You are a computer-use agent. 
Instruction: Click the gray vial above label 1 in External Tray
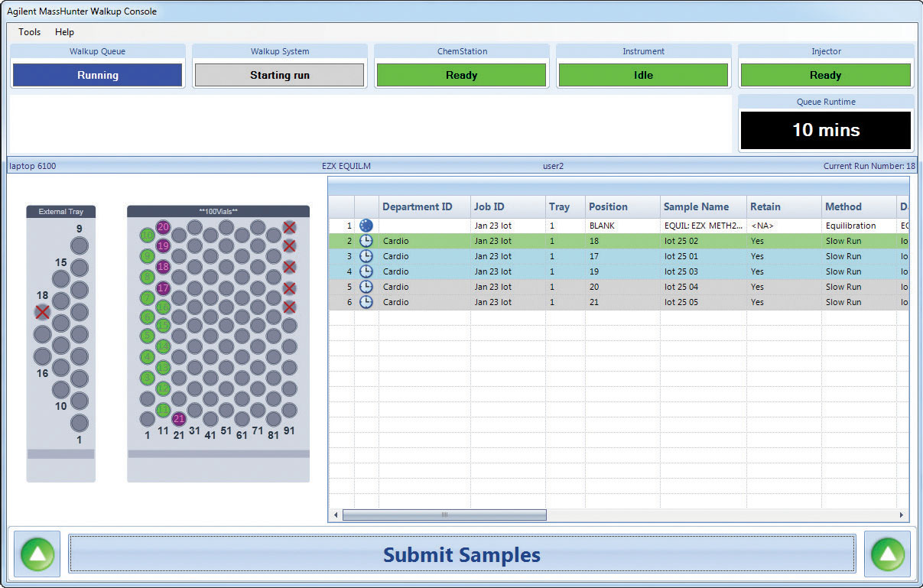79,423
